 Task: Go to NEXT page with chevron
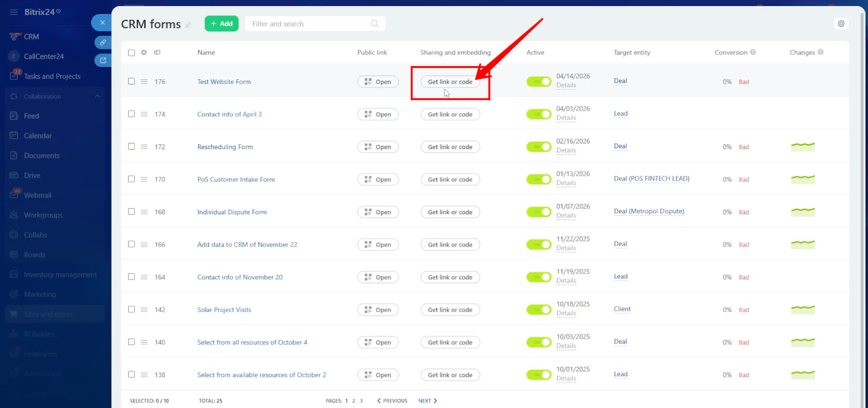click(x=428, y=401)
